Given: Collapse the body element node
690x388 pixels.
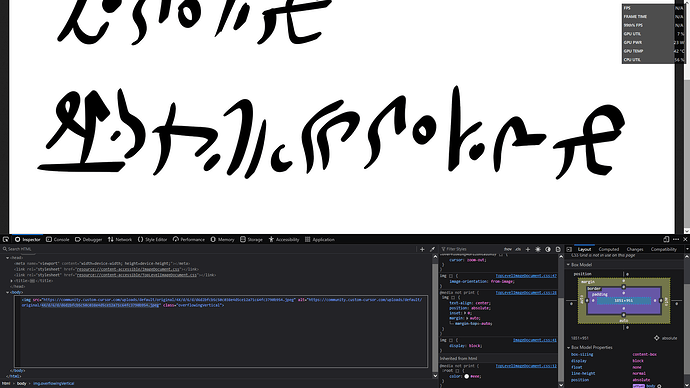Looking at the screenshot, I should pyautogui.click(x=7, y=292).
